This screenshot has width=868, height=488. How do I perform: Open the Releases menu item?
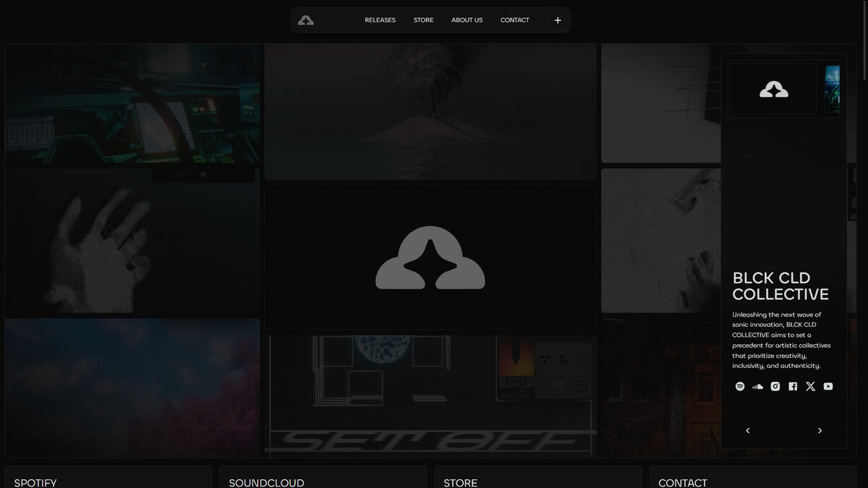point(380,20)
